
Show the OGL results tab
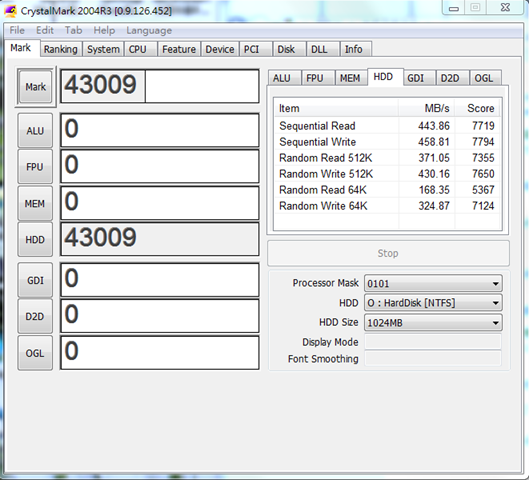484,78
